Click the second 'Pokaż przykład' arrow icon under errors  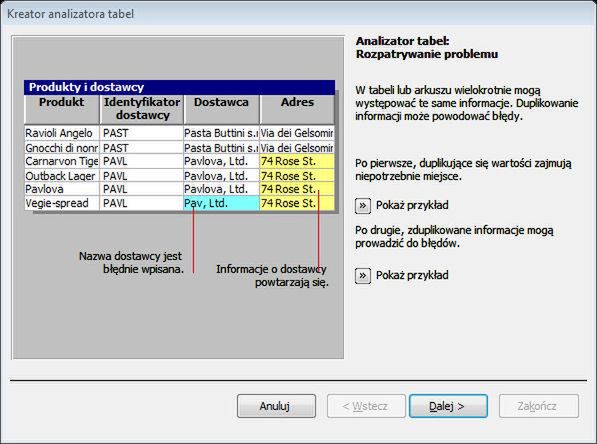click(363, 276)
